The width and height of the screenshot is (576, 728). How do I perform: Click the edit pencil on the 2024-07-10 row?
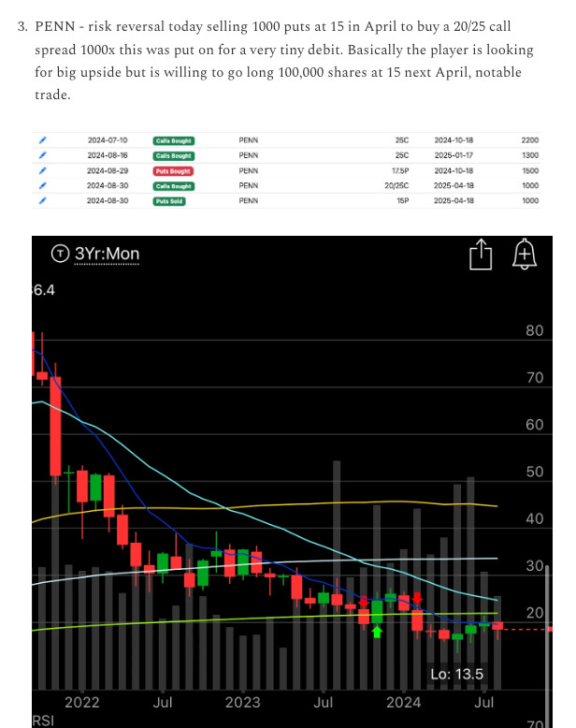click(x=43, y=140)
